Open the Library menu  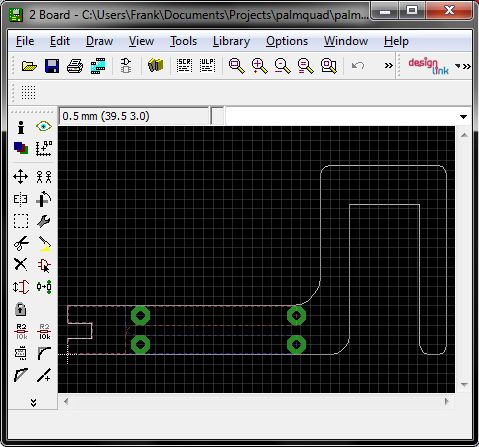coord(231,41)
